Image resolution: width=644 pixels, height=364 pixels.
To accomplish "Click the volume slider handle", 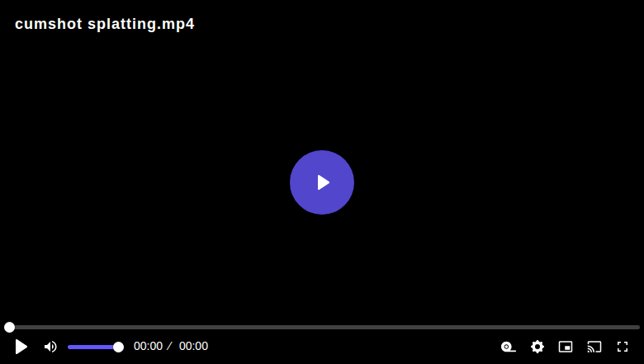I will point(118,347).
